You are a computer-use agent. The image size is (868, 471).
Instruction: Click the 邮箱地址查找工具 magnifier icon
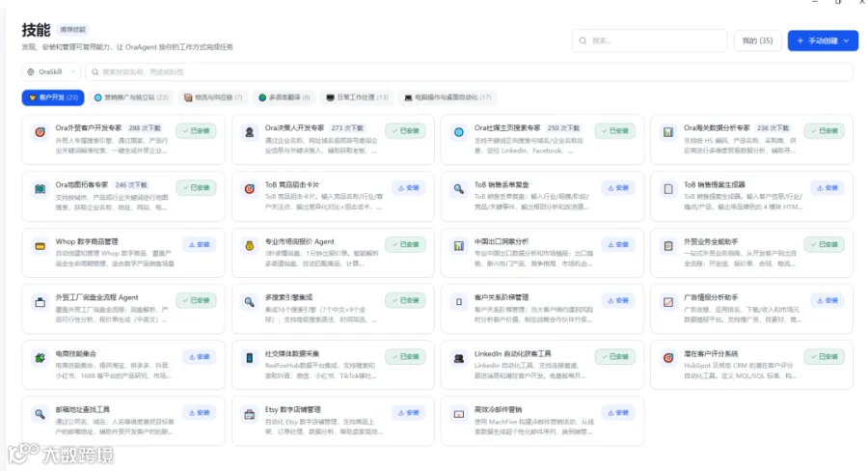tap(40, 414)
